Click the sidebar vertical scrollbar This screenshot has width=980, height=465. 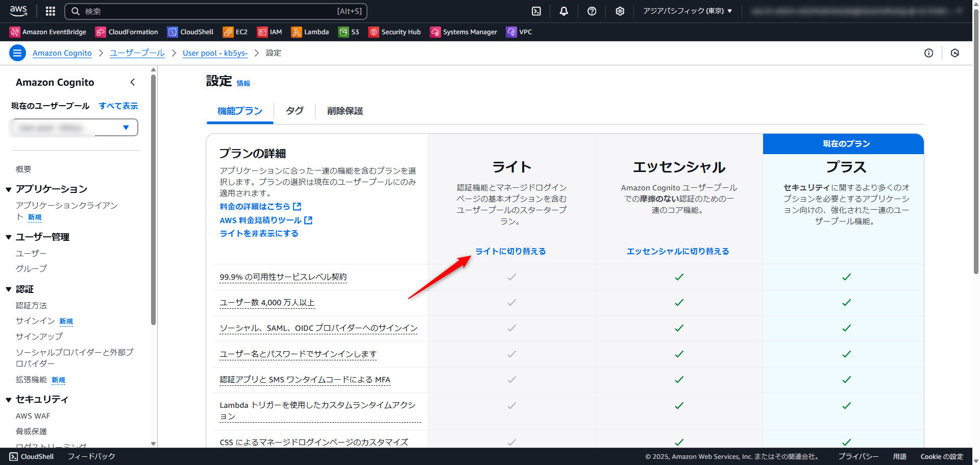point(153,199)
